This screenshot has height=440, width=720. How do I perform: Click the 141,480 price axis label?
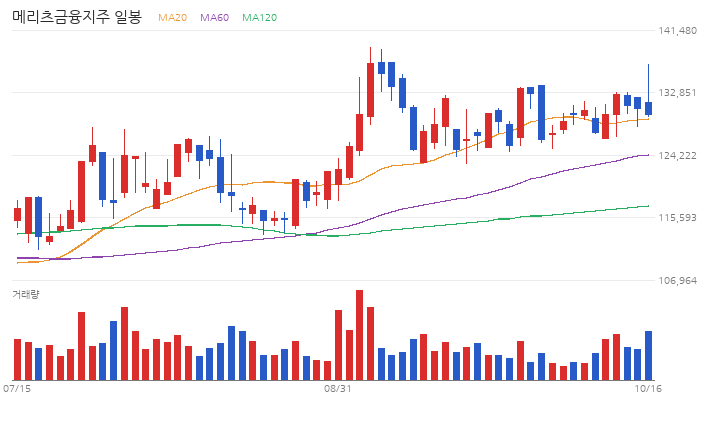677,30
